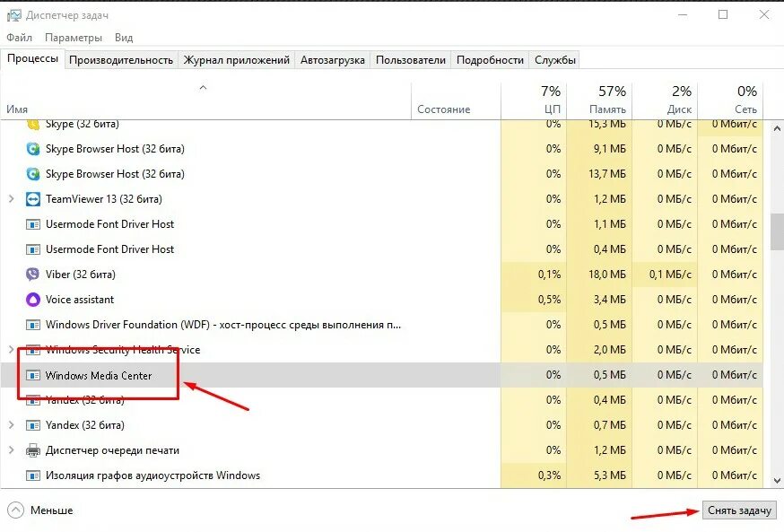This screenshot has height=532, width=784.
Task: Click the Windows Media Center process icon
Action: tap(33, 375)
